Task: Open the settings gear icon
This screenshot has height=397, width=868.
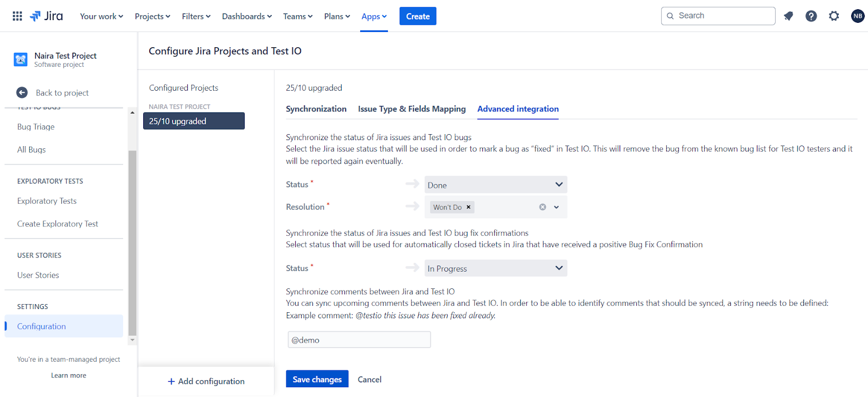Action: click(834, 16)
